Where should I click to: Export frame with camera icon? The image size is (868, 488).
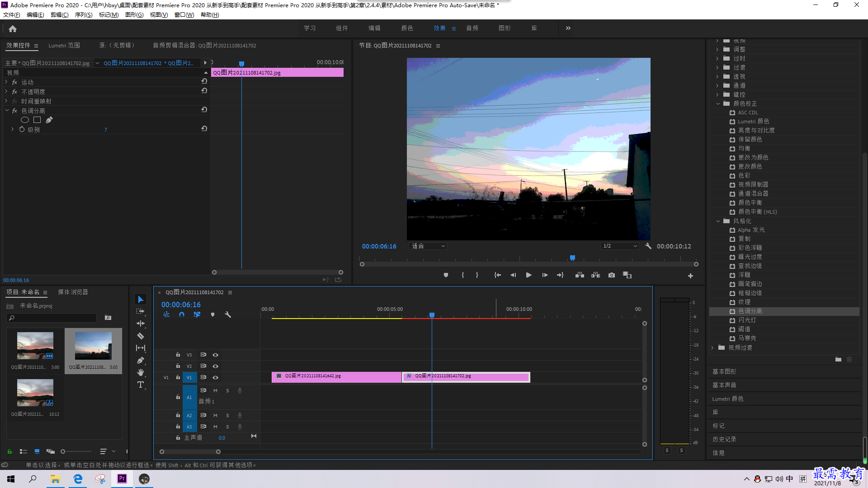click(x=612, y=275)
